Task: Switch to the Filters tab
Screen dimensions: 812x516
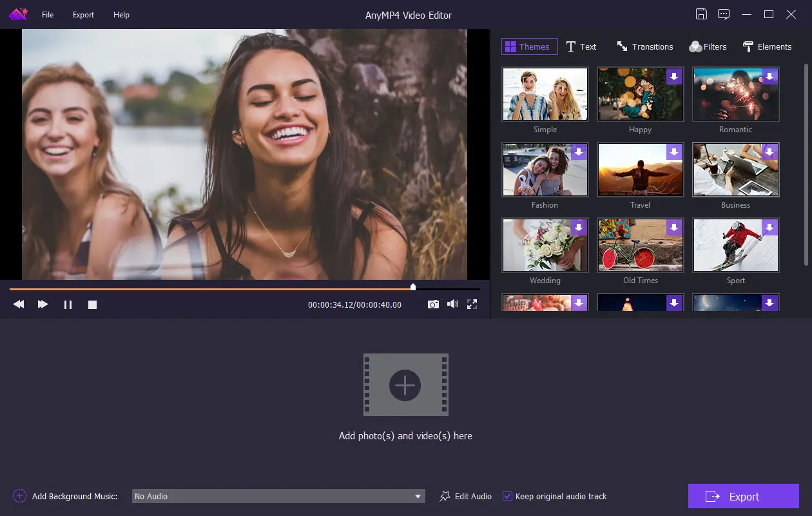Action: coord(708,46)
